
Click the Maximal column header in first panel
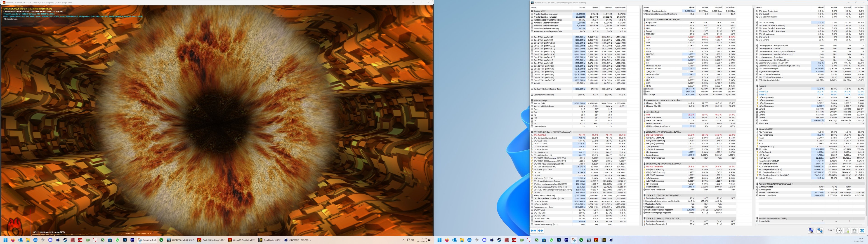[x=608, y=7]
